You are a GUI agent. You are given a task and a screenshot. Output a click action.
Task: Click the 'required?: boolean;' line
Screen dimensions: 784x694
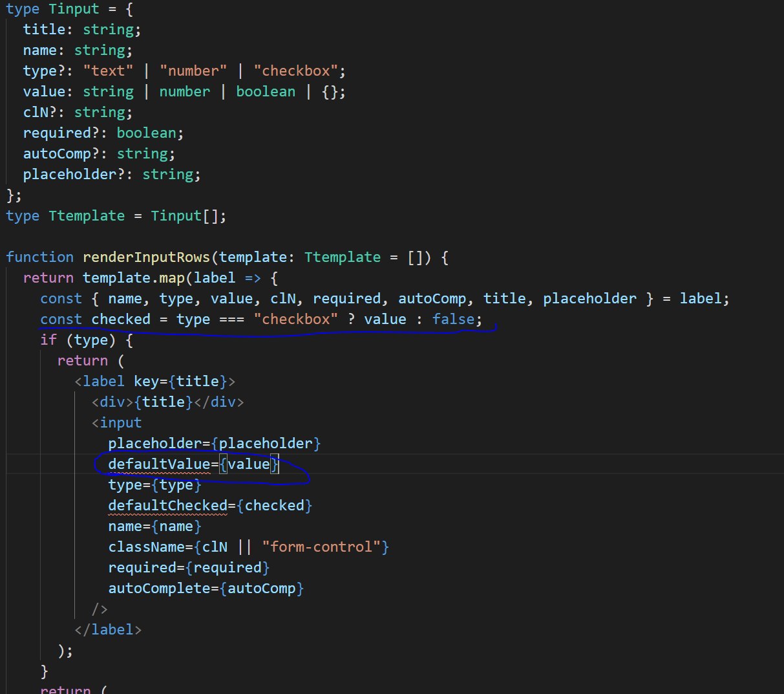103,133
